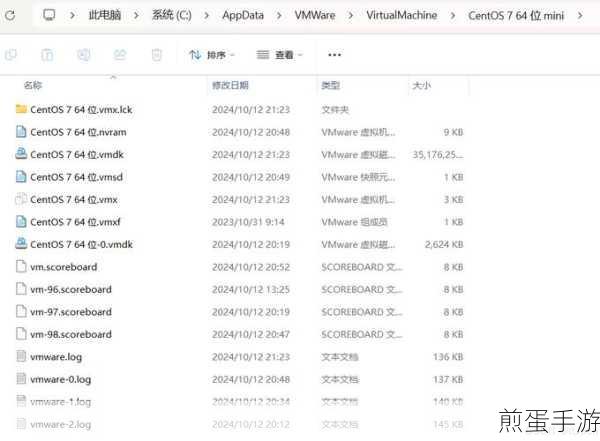Open the 查看 view dropdown
Viewport: 600px width, 441px height.
[x=279, y=55]
